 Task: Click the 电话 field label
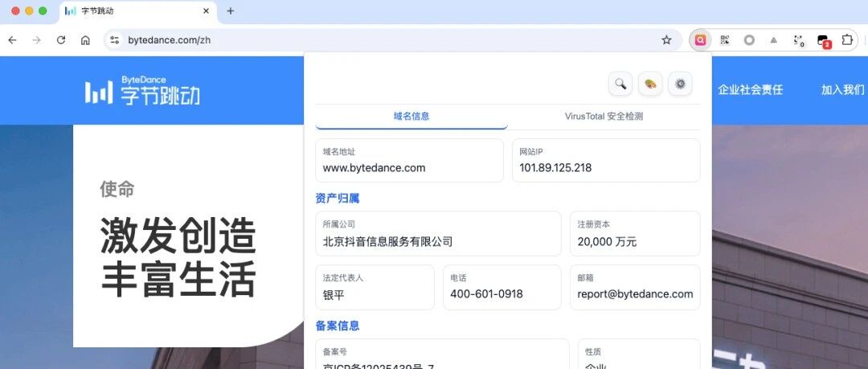pyautogui.click(x=458, y=278)
